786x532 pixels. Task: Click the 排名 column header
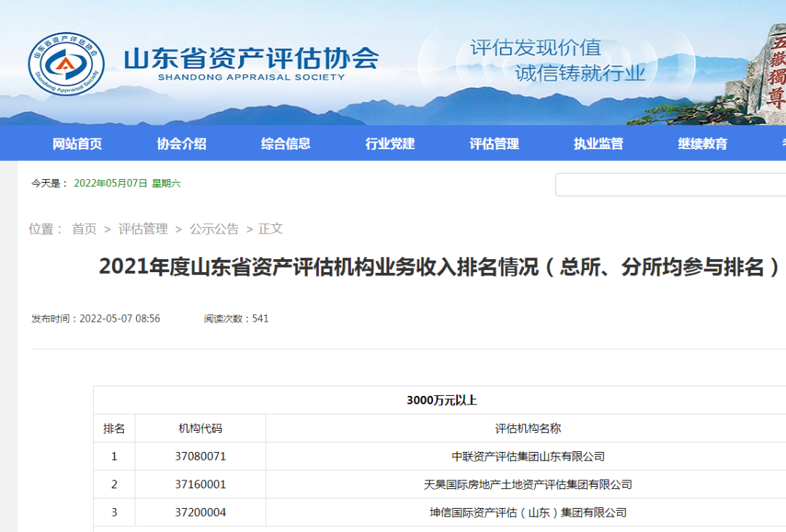(x=114, y=429)
